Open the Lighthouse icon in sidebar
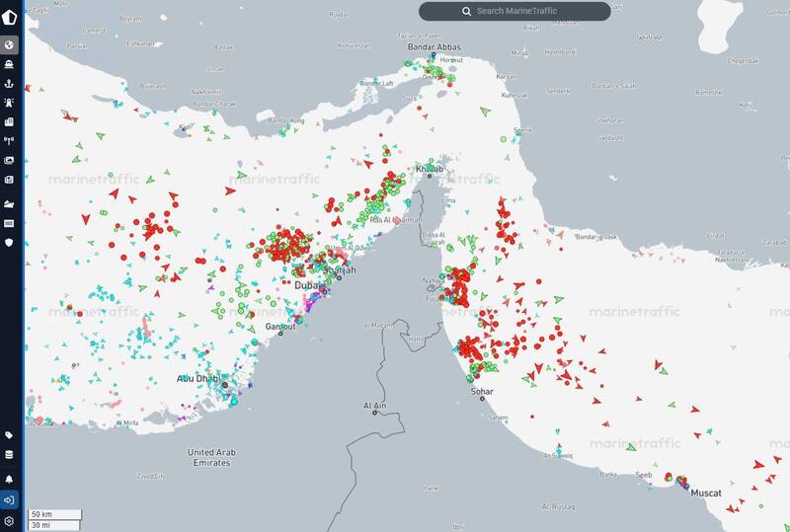 [x=10, y=103]
